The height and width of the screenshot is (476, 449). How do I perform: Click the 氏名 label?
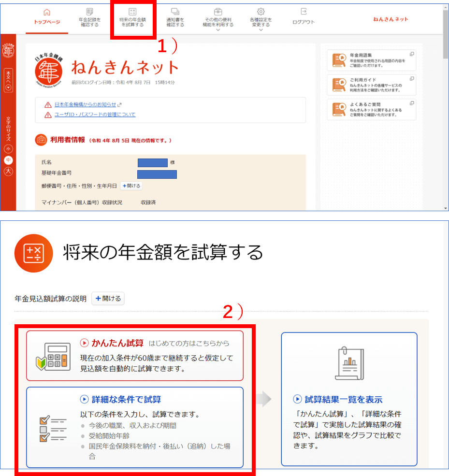(x=46, y=162)
